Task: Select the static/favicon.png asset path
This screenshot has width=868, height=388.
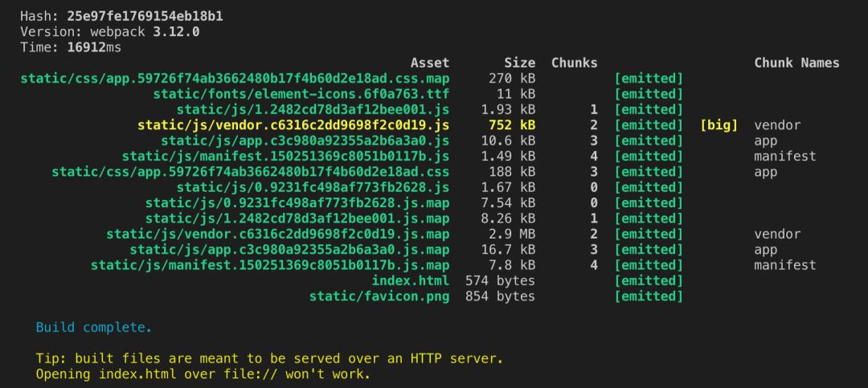Action: pyautogui.click(x=379, y=296)
